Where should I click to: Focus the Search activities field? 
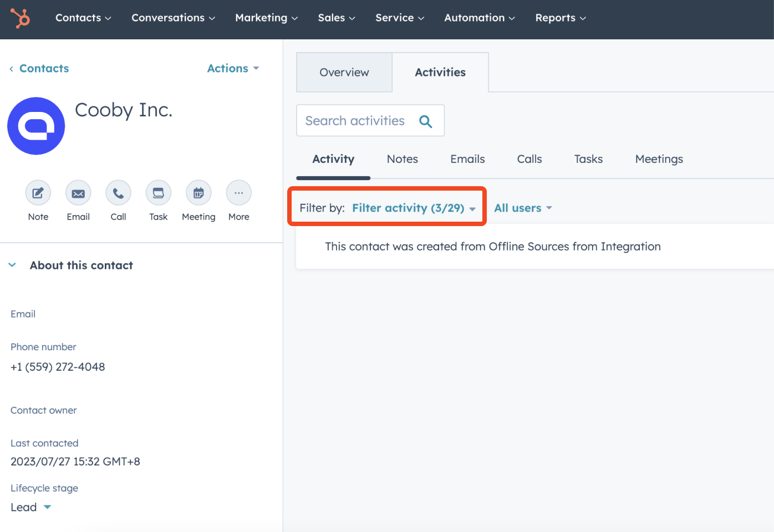(x=370, y=120)
